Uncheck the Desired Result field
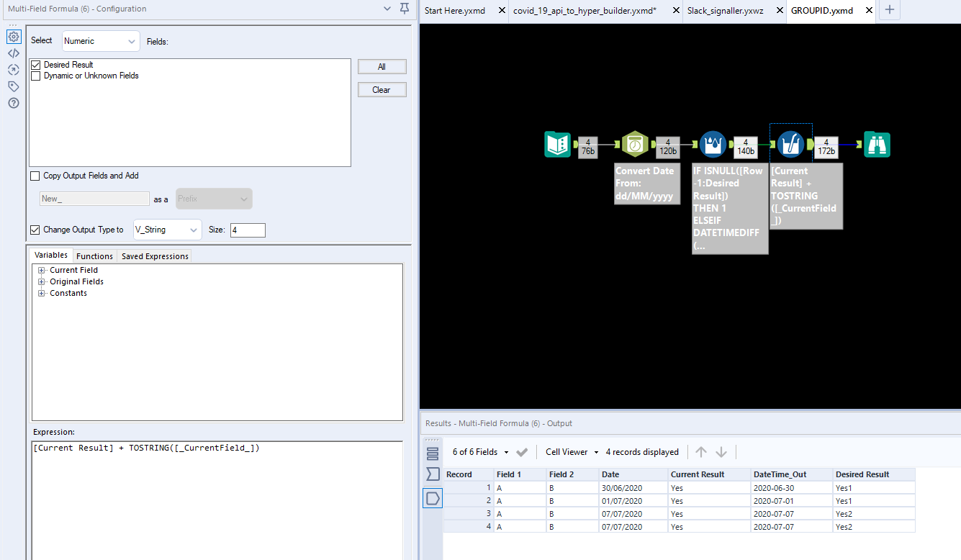This screenshot has width=961, height=560. click(x=35, y=64)
